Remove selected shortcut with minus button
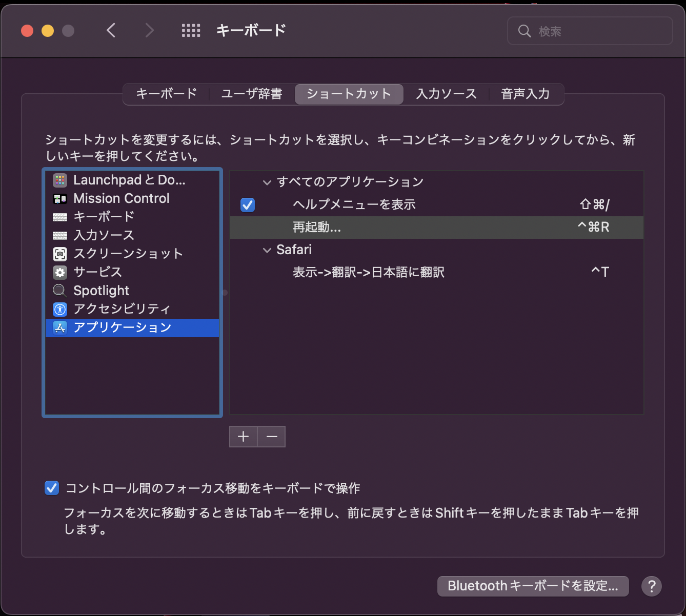 tap(272, 437)
